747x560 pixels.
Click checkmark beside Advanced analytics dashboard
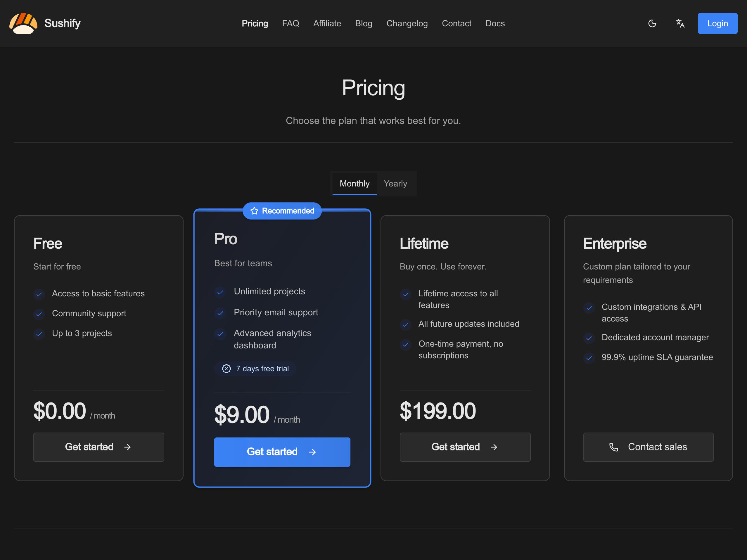[x=220, y=334]
